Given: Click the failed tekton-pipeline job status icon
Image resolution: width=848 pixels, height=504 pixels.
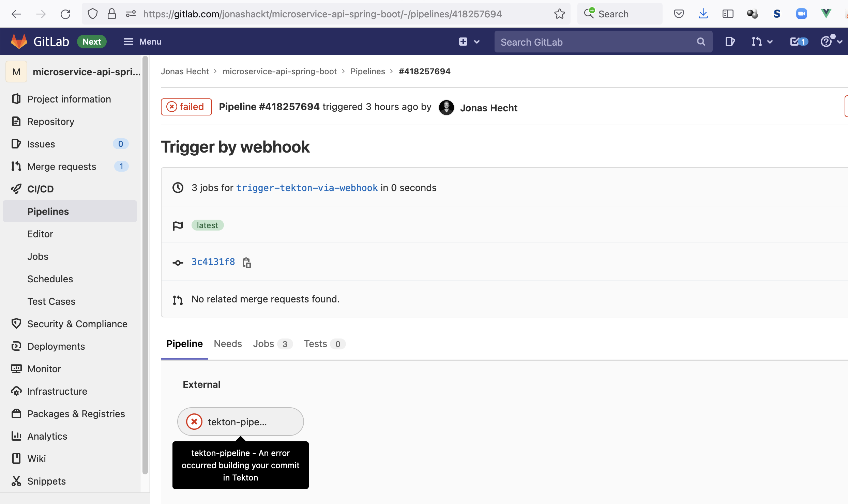Looking at the screenshot, I should point(194,422).
